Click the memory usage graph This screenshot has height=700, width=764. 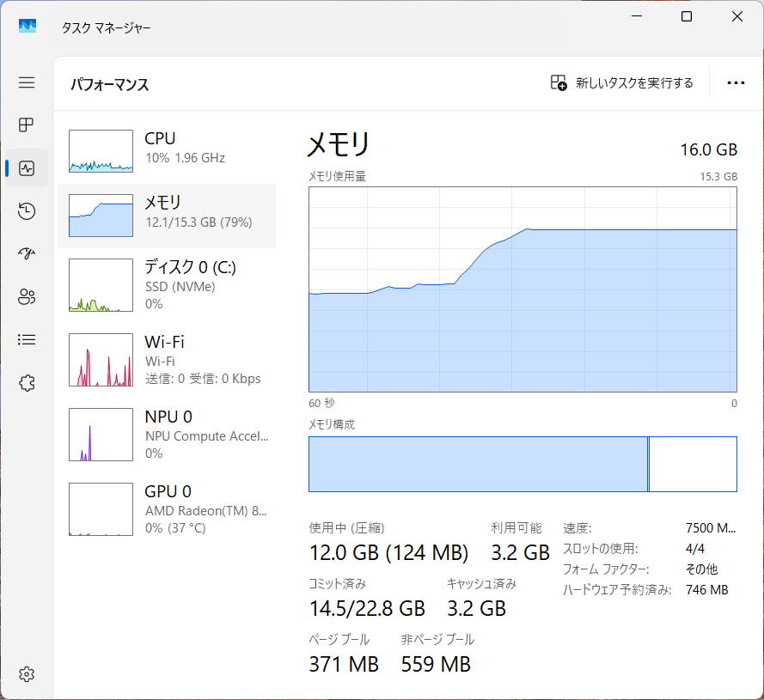pyautogui.click(x=522, y=289)
